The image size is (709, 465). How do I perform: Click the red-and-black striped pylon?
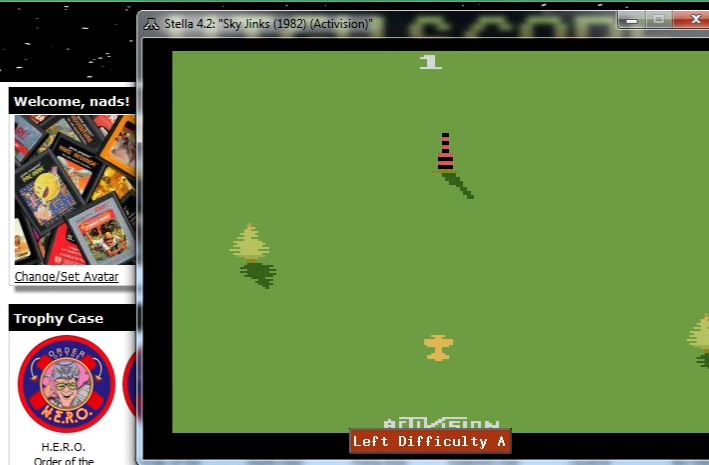click(x=445, y=152)
